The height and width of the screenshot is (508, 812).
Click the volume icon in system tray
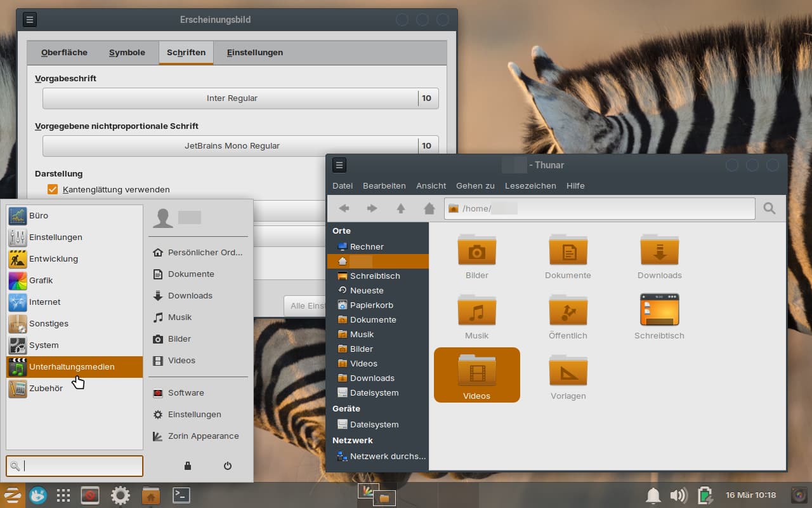tap(678, 495)
